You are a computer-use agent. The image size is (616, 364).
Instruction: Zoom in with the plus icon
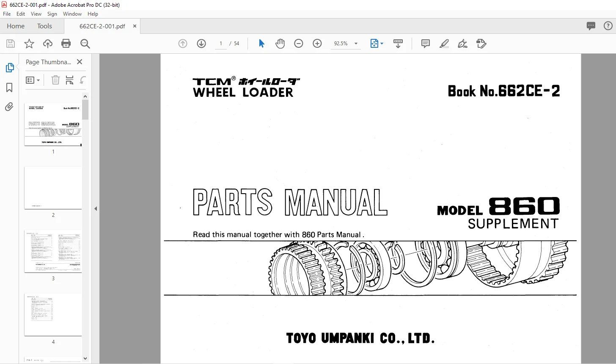point(317,44)
